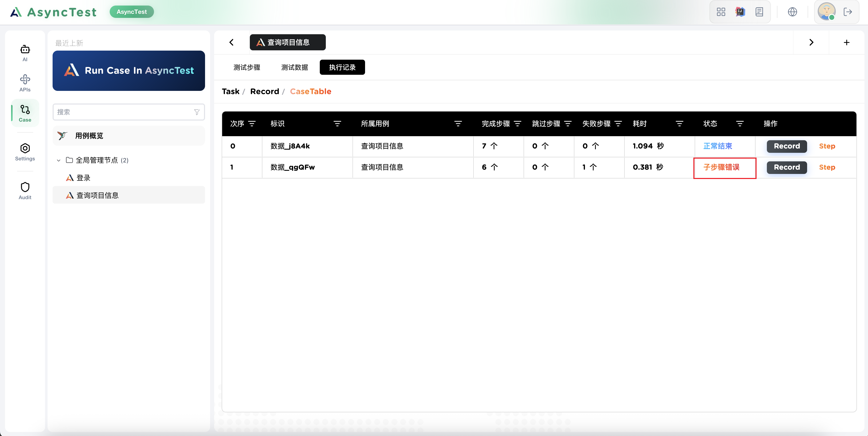Collapse the 全局管理节点 folder
The width and height of the screenshot is (868, 436).
[x=59, y=160]
